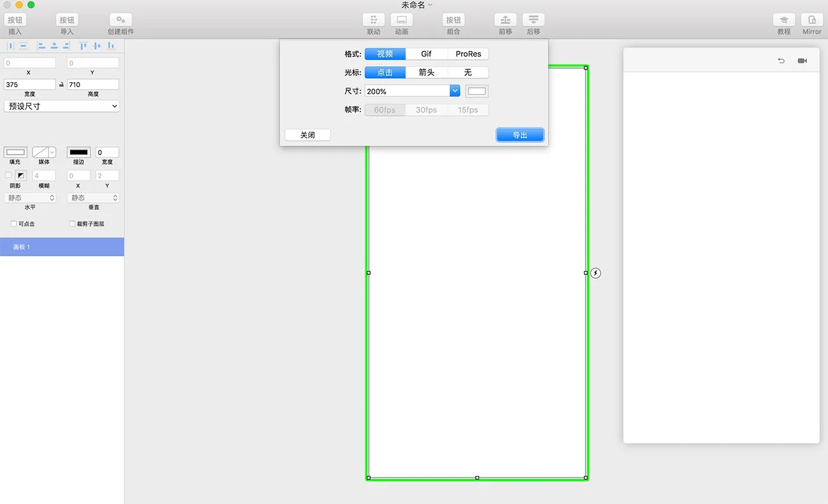Viewport: 828px width, 504px height.
Task: Click the 创建组件 gear icon
Action: coord(120,20)
